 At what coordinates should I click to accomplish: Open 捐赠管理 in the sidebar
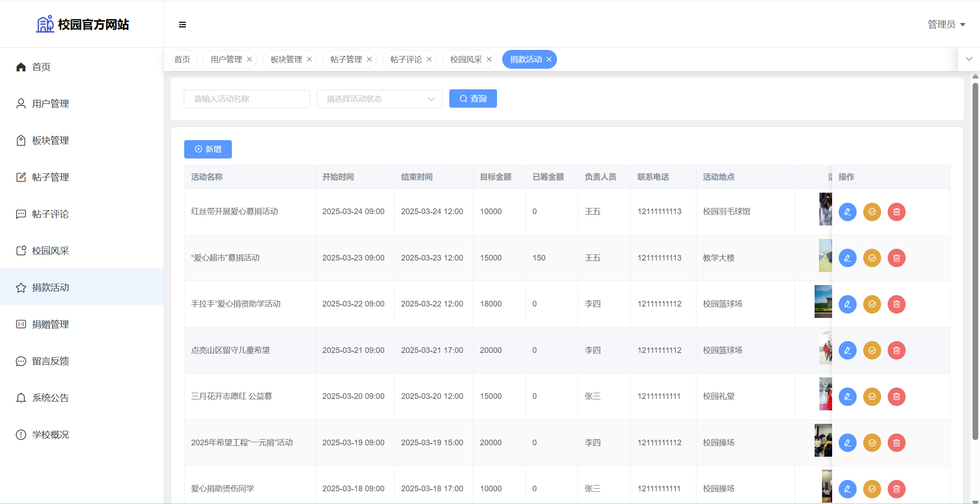point(50,324)
